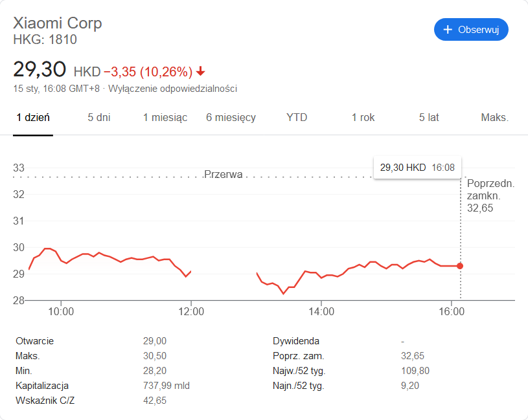
Task: Select the 1 dzień tab
Action: (33, 117)
